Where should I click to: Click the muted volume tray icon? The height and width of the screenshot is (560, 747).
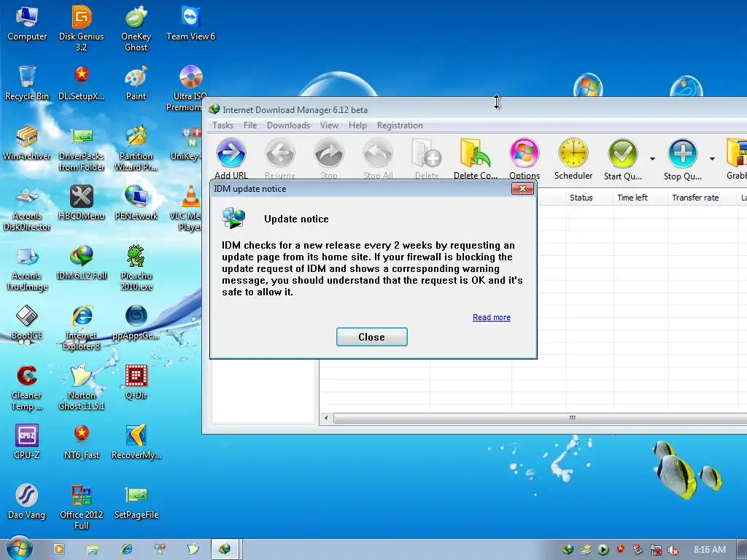pos(673,550)
